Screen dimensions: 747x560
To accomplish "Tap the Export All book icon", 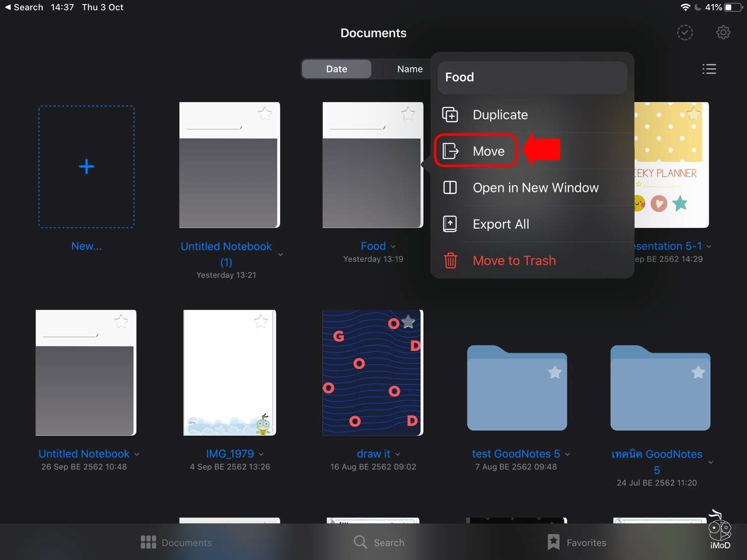I will coord(450,224).
